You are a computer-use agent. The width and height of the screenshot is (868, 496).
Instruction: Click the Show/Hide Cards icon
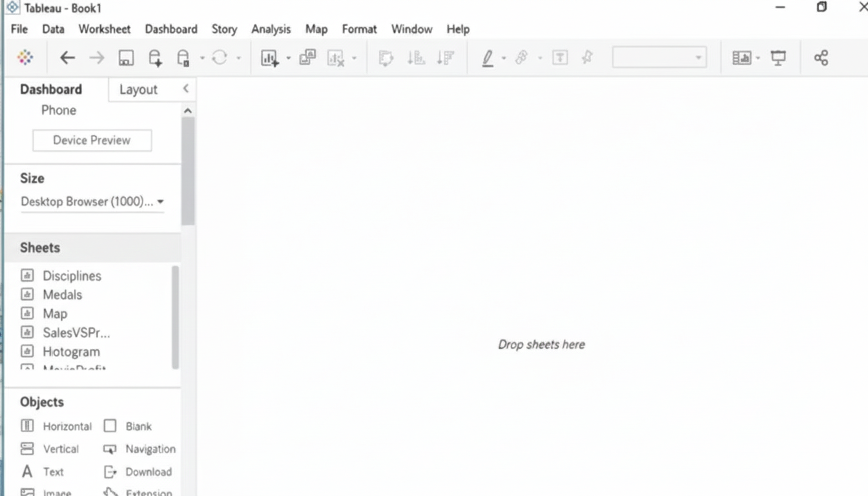pyautogui.click(x=741, y=58)
